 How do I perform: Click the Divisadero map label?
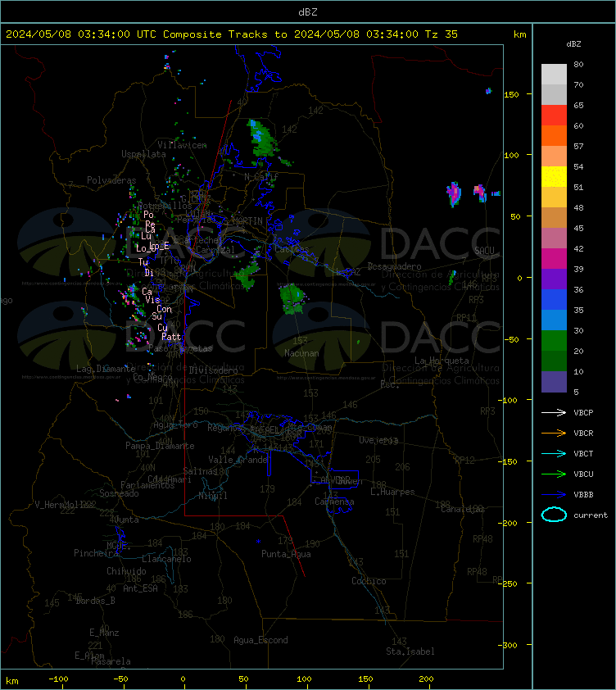pos(214,370)
